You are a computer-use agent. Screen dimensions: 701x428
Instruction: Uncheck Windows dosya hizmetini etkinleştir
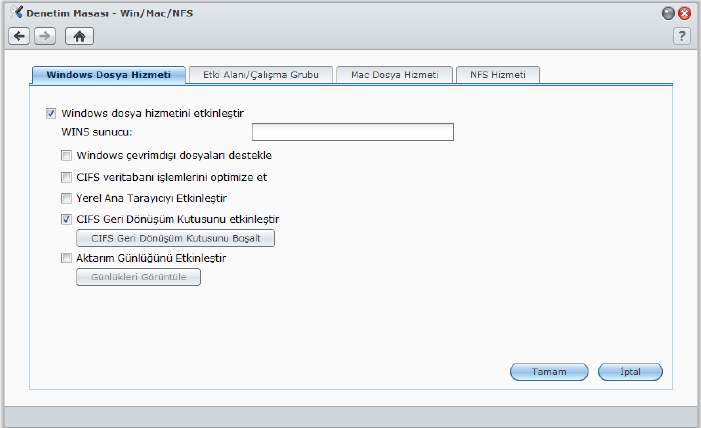[x=52, y=113]
